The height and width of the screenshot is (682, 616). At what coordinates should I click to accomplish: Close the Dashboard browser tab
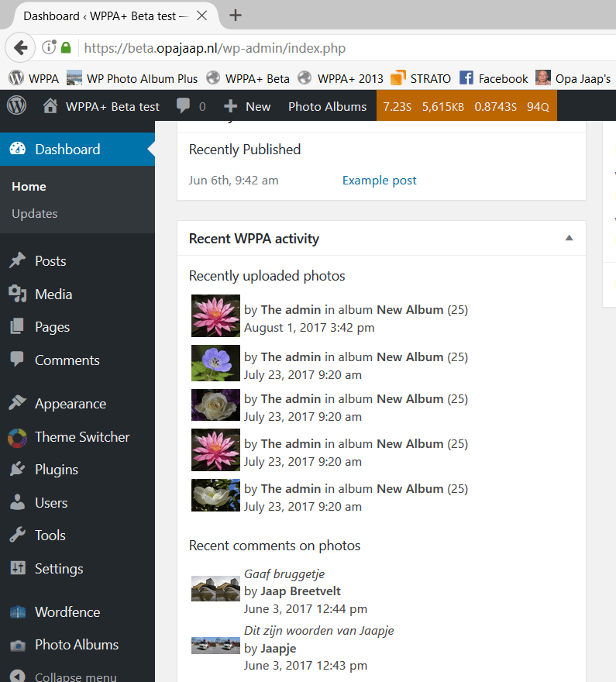201,15
